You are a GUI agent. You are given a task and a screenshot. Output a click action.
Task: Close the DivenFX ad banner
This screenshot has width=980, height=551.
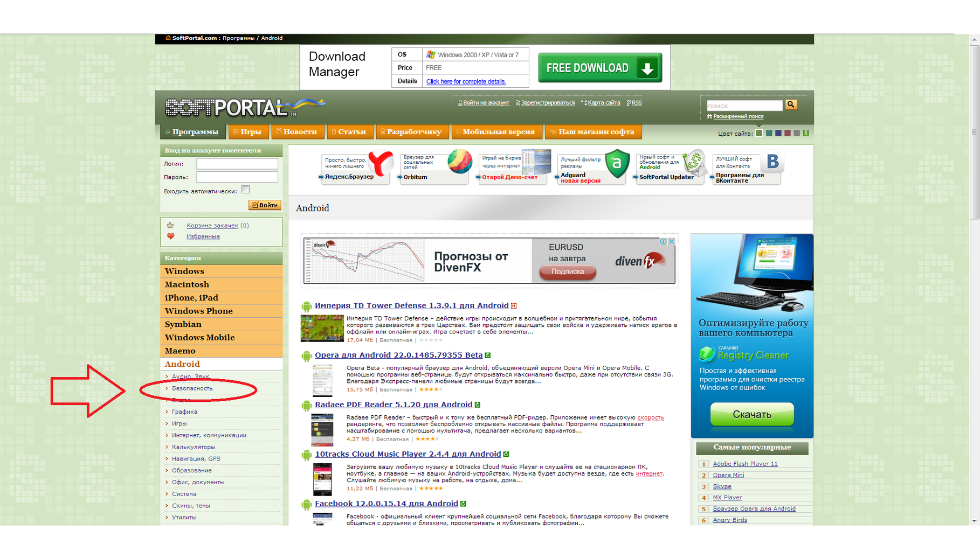[671, 241]
